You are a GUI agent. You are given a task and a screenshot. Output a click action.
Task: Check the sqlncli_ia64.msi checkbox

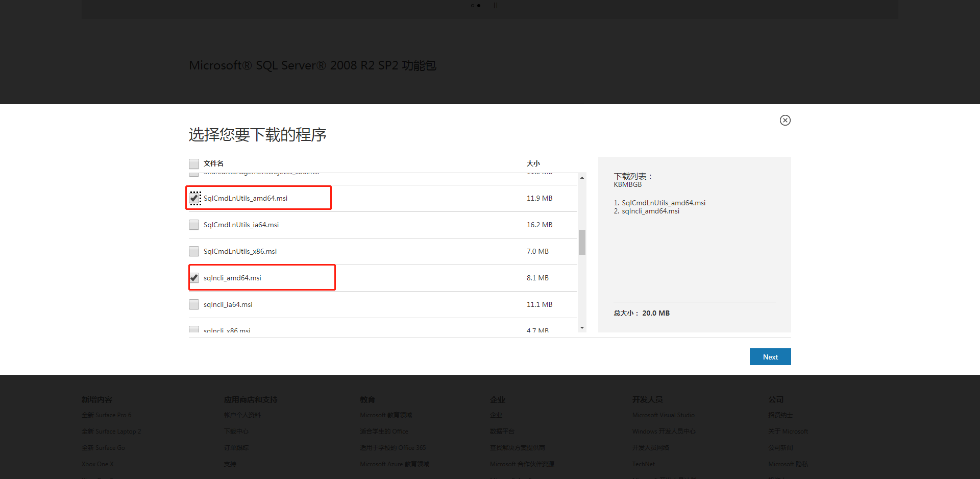[194, 304]
